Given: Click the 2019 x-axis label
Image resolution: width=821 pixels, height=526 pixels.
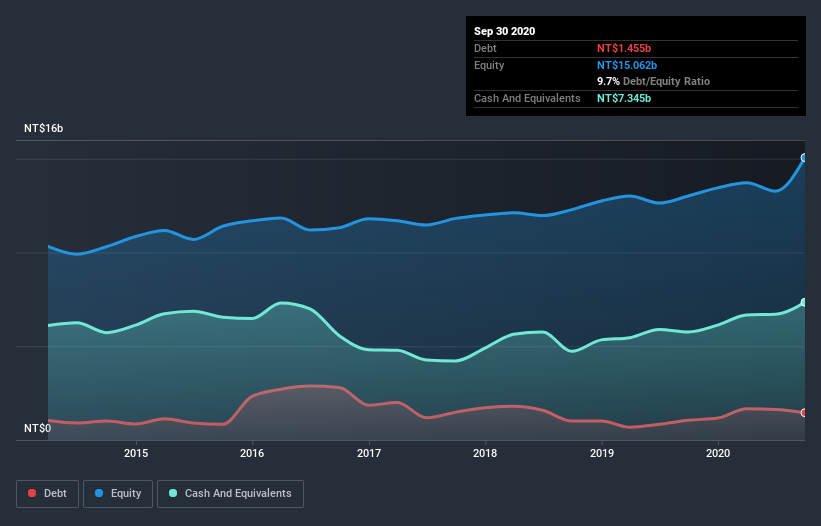Looking at the screenshot, I should click(602, 453).
